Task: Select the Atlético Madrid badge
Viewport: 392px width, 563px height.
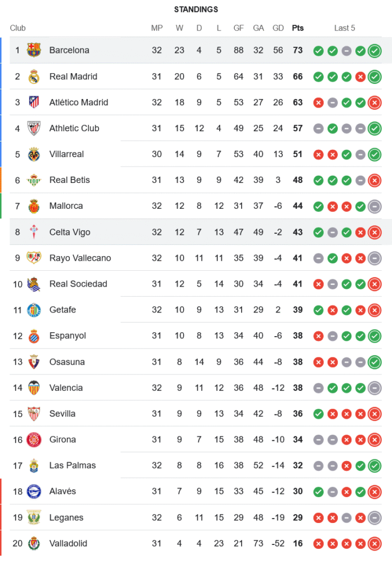Action: [x=34, y=102]
